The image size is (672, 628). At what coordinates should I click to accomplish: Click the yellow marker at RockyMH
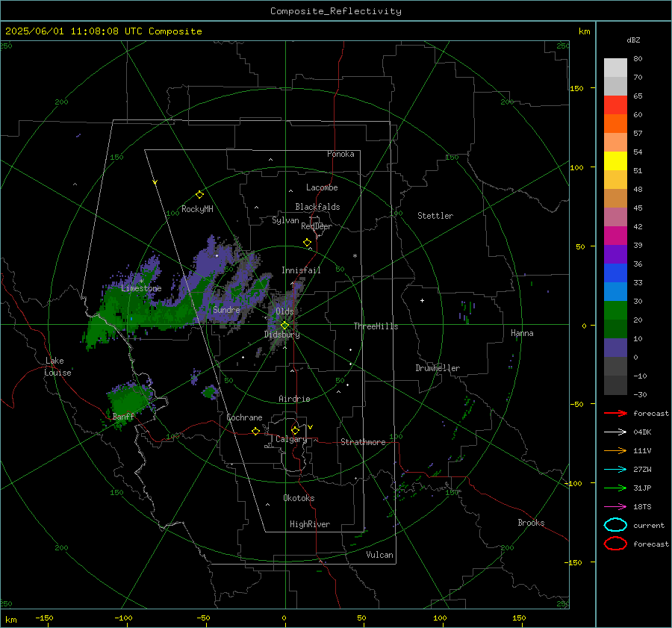click(199, 195)
